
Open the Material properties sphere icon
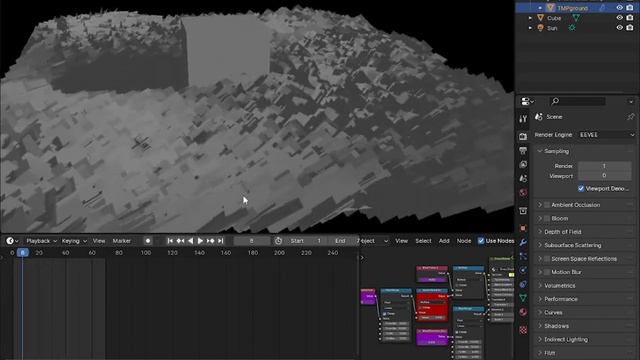click(x=523, y=312)
